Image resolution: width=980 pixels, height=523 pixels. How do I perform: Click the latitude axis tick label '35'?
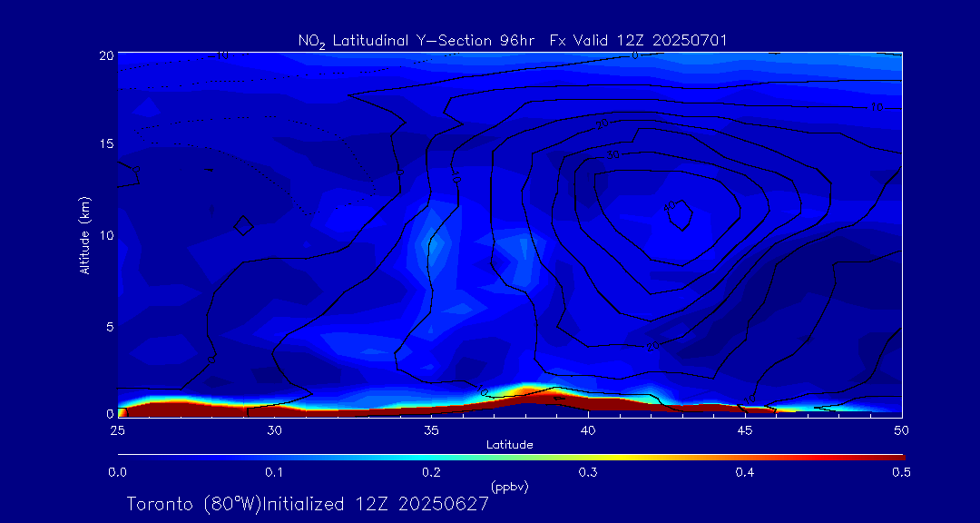(x=431, y=429)
